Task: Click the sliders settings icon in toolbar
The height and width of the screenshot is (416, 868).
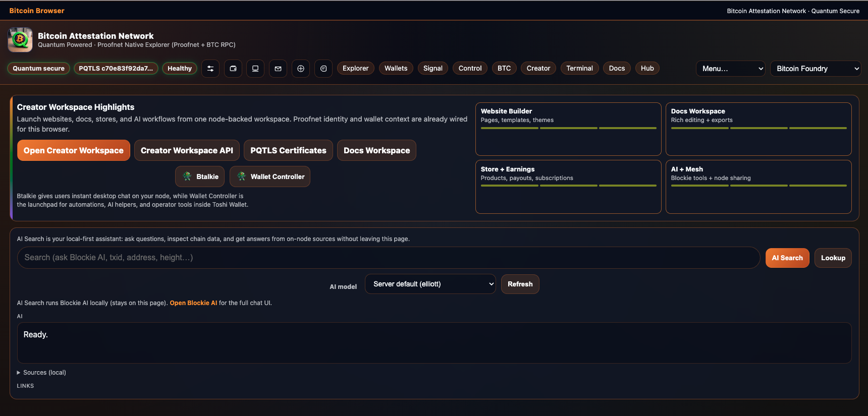Action: point(210,69)
